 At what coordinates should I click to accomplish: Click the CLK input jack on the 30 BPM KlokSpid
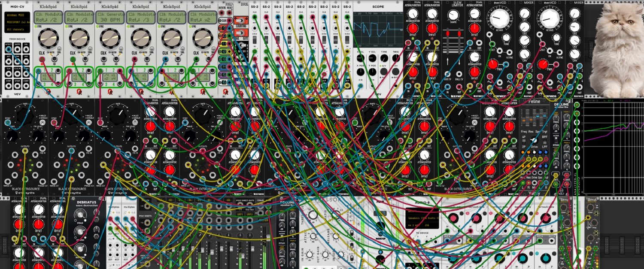[x=103, y=59]
